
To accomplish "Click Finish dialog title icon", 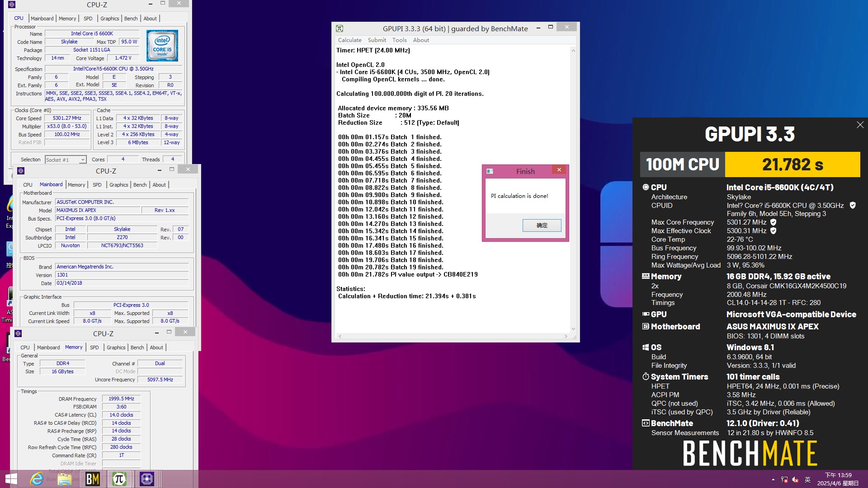I will pos(490,171).
